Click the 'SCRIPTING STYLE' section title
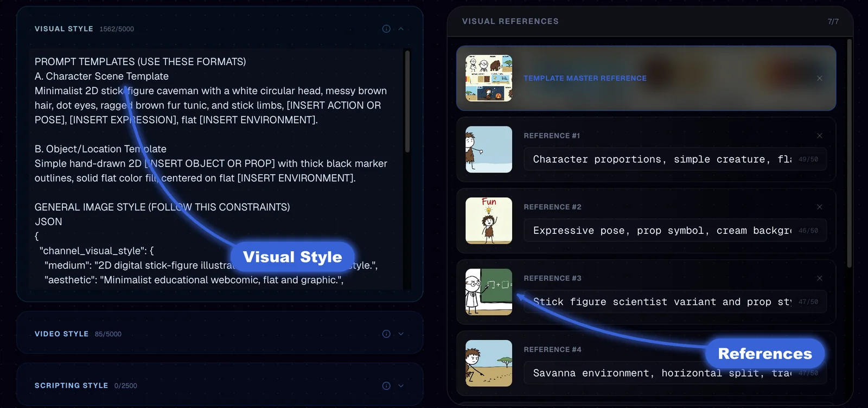868x408 pixels. [72, 386]
